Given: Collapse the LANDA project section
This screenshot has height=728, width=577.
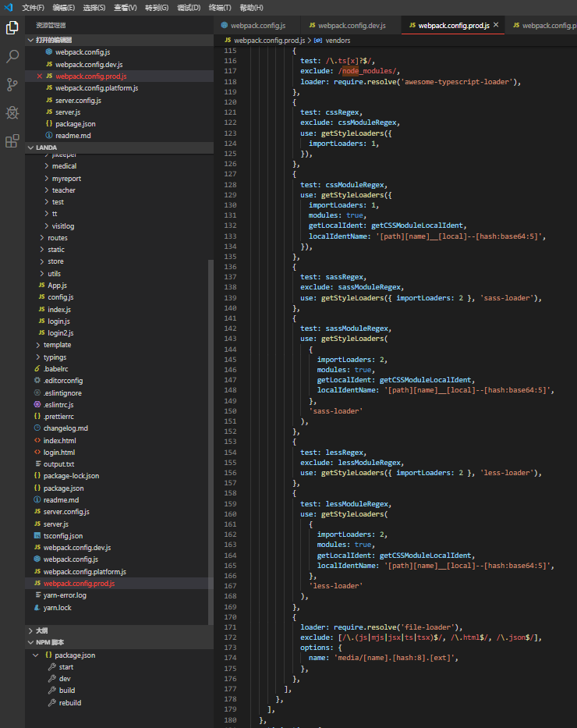Looking at the screenshot, I should point(119,147).
